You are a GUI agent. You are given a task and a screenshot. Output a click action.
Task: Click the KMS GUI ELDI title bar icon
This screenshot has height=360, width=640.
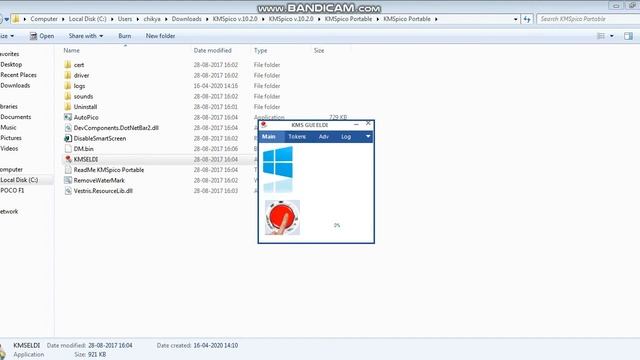point(264,125)
